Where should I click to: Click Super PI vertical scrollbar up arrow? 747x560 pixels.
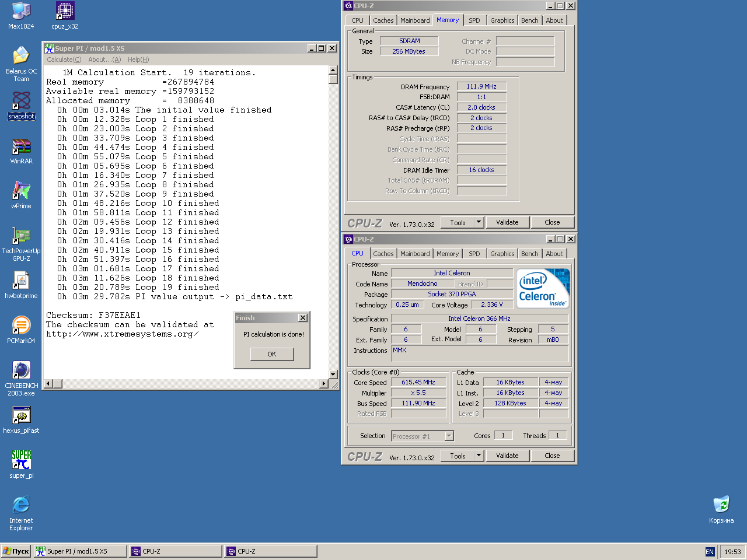click(x=333, y=70)
